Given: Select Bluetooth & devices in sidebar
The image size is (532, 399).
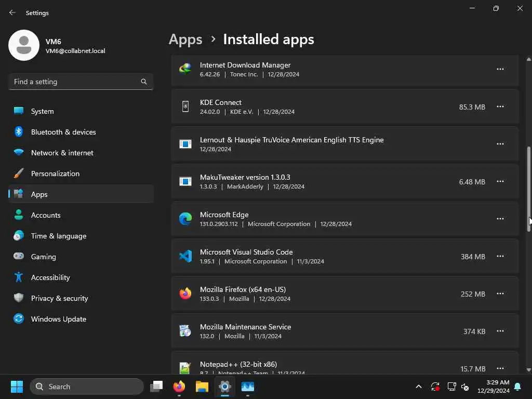Looking at the screenshot, I should point(63,132).
